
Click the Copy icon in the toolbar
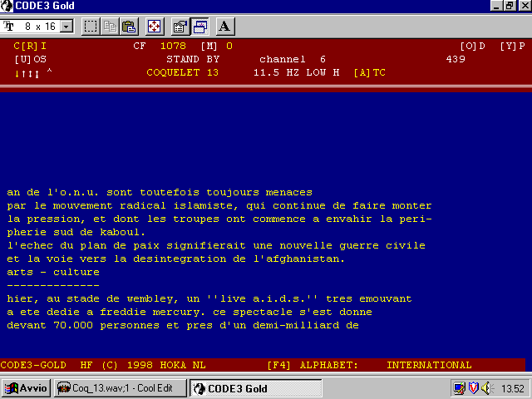click(x=111, y=27)
